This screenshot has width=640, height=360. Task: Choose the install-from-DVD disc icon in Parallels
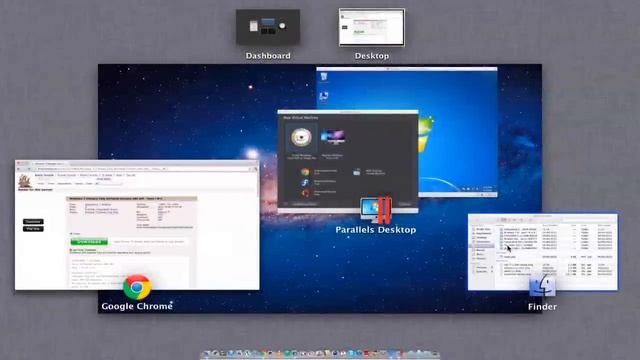(301, 138)
